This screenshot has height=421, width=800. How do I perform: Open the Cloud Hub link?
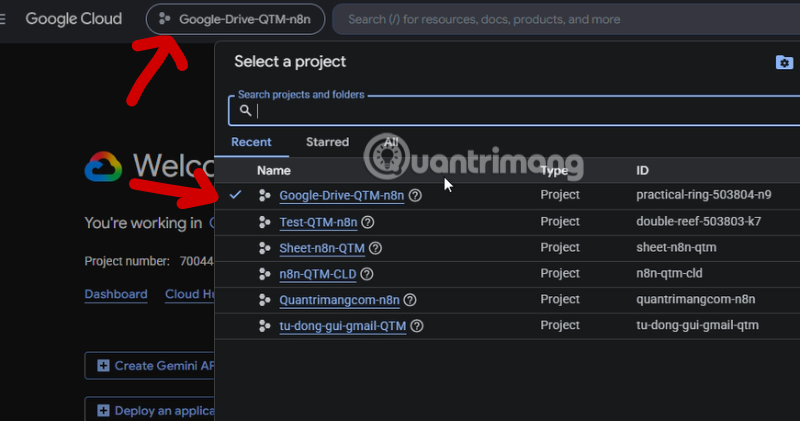pyautogui.click(x=189, y=294)
